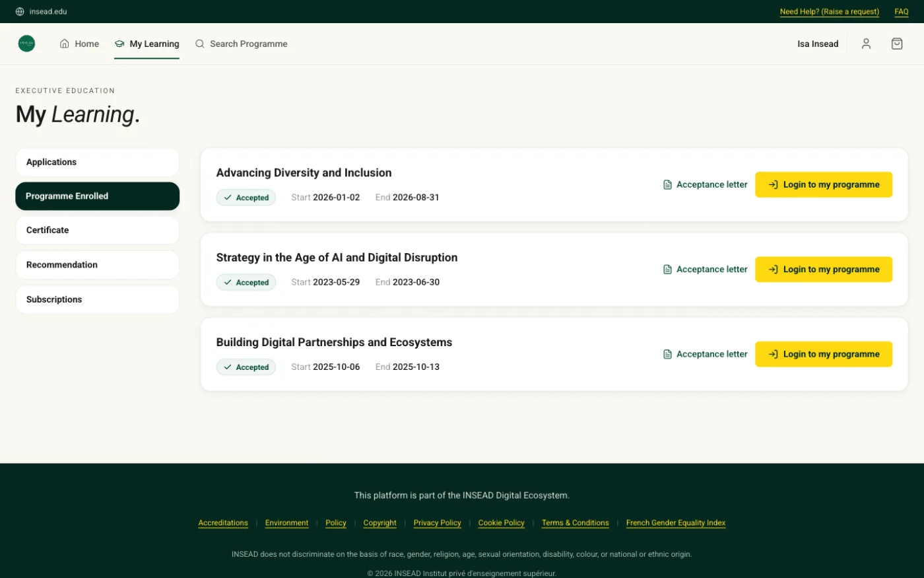Click document icon for Advancing Diversity acceptance letter
This screenshot has height=578, width=924.
tap(667, 185)
